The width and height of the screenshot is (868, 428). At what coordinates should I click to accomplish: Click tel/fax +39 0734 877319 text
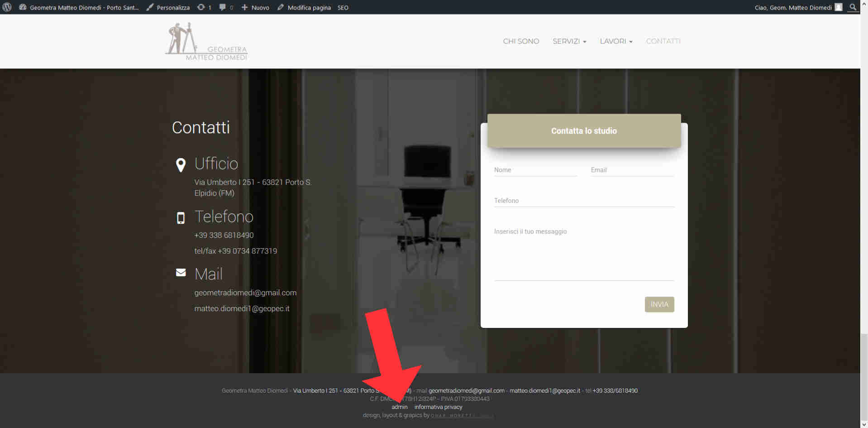pos(235,251)
